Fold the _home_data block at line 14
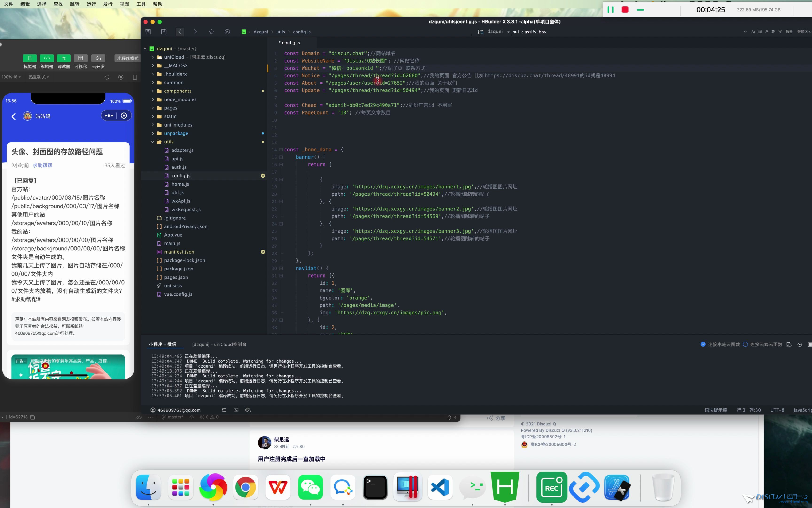 281,150
